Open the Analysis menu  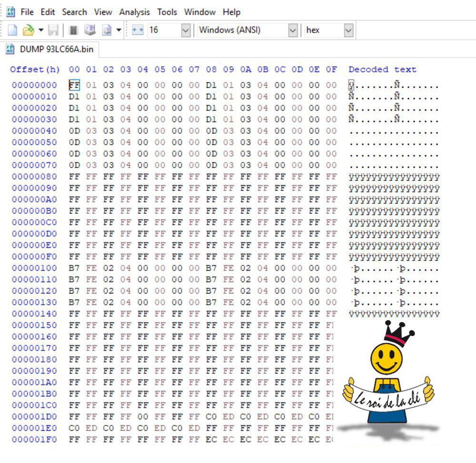tap(134, 12)
